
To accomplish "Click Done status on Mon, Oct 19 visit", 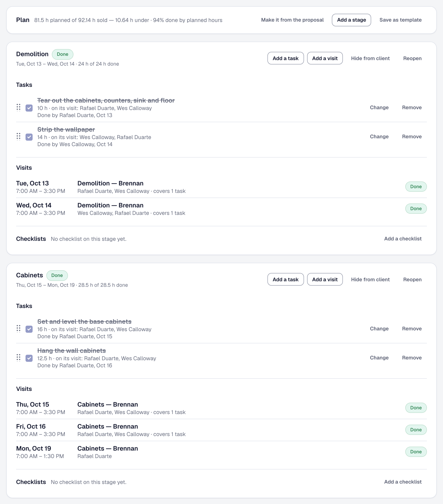I will tap(416, 452).
